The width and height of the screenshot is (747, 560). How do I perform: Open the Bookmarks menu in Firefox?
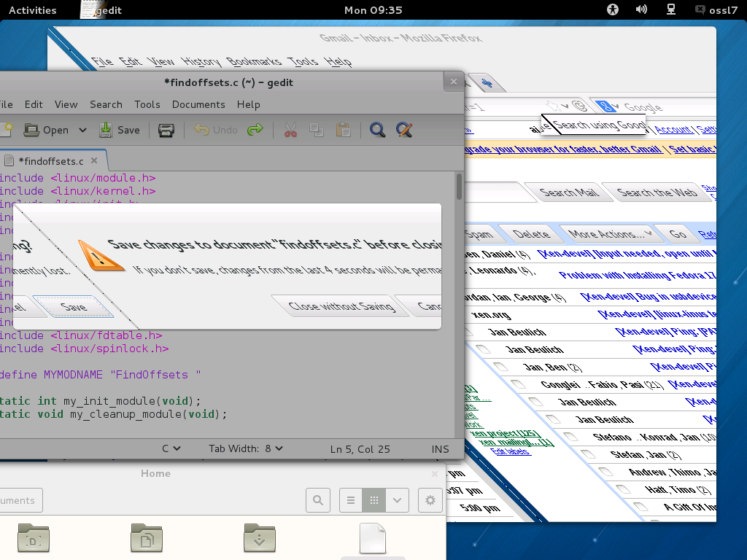[253, 61]
